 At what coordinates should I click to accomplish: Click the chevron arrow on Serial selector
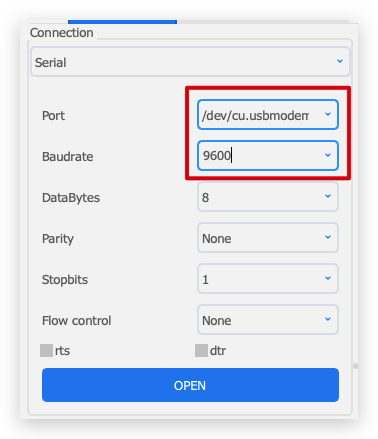pos(340,61)
